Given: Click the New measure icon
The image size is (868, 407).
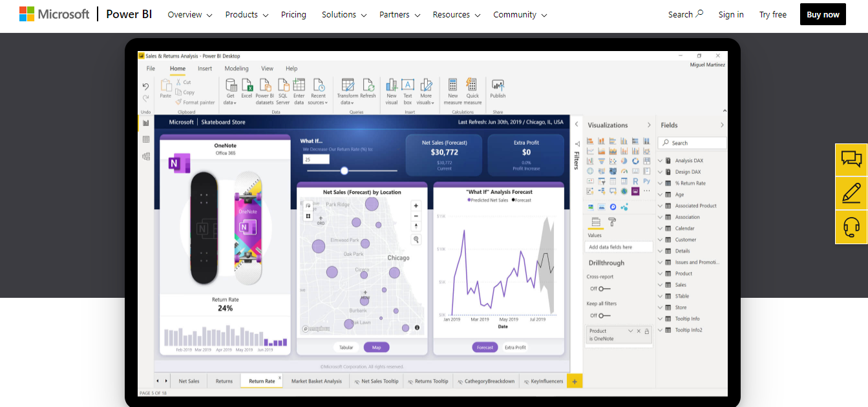Looking at the screenshot, I should point(452,86).
